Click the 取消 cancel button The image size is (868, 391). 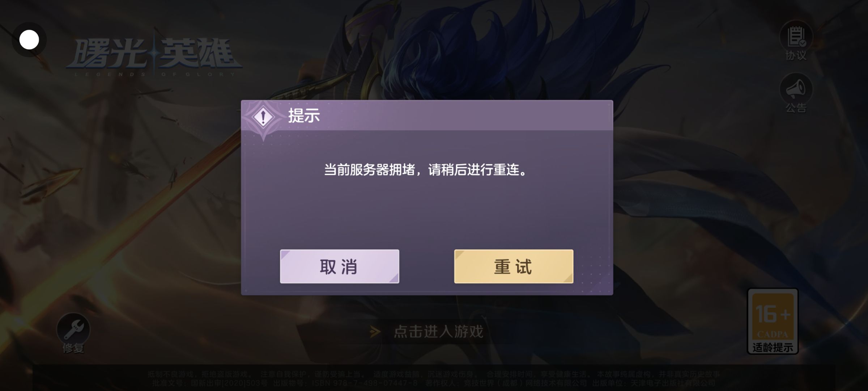point(340,266)
